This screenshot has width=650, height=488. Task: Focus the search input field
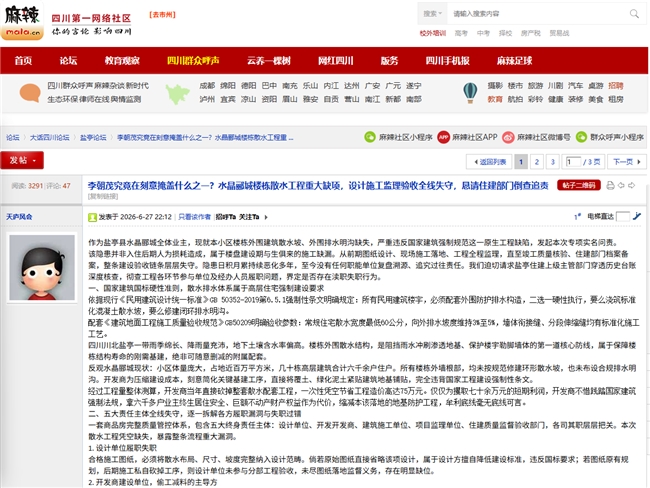pos(538,14)
